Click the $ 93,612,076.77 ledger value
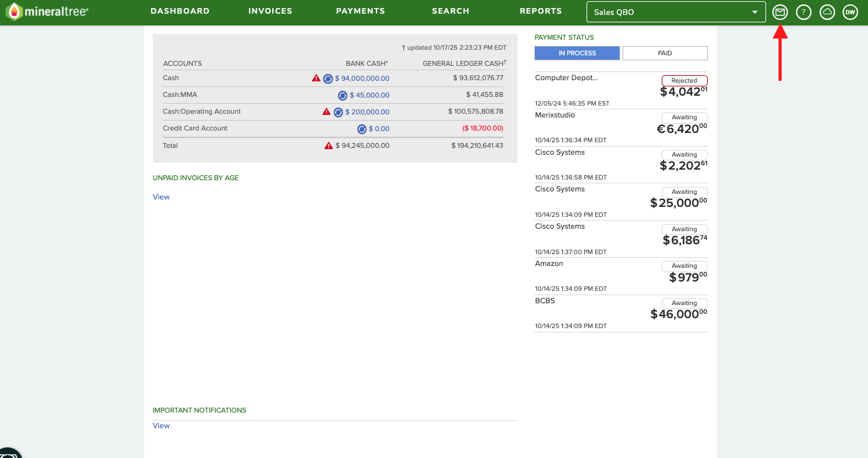The width and height of the screenshot is (868, 458). pyautogui.click(x=478, y=78)
